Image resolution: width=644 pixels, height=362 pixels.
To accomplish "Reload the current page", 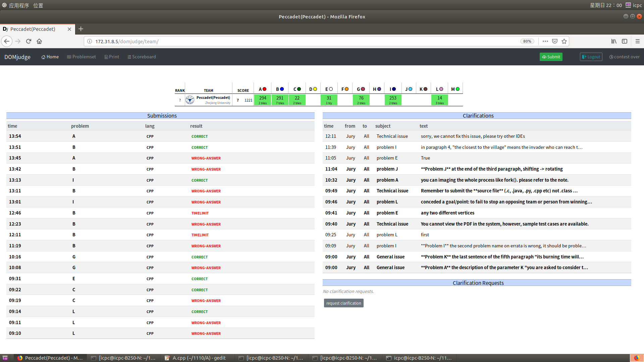I will coord(29,41).
